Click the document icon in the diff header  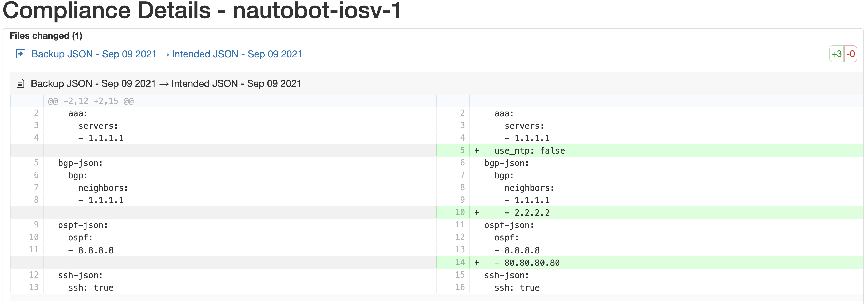(21, 83)
